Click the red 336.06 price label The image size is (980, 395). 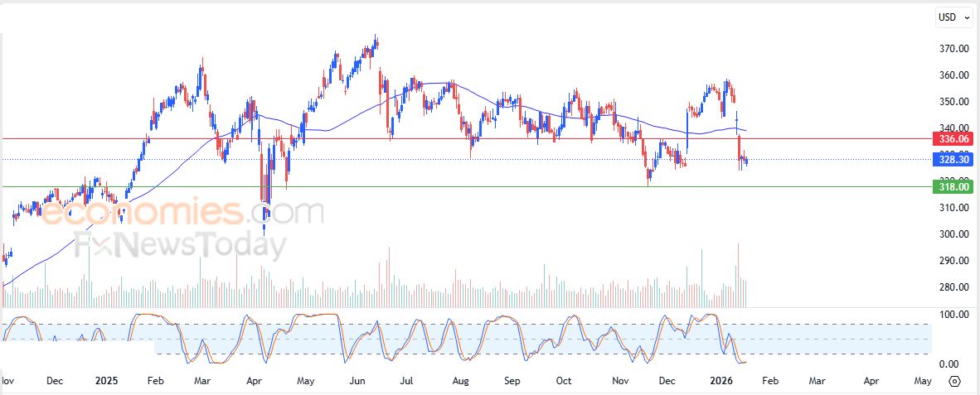pos(954,138)
